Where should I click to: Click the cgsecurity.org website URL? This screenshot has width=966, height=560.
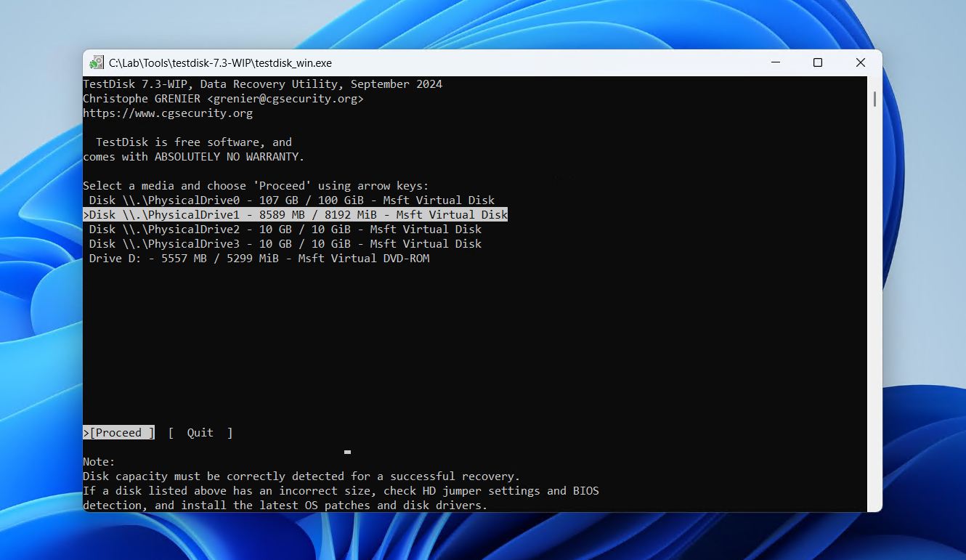click(x=167, y=113)
